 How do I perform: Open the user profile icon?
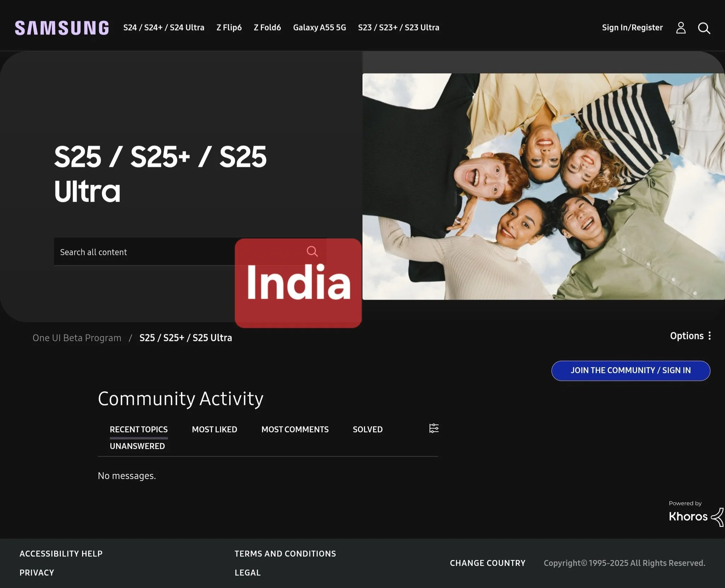[681, 28]
